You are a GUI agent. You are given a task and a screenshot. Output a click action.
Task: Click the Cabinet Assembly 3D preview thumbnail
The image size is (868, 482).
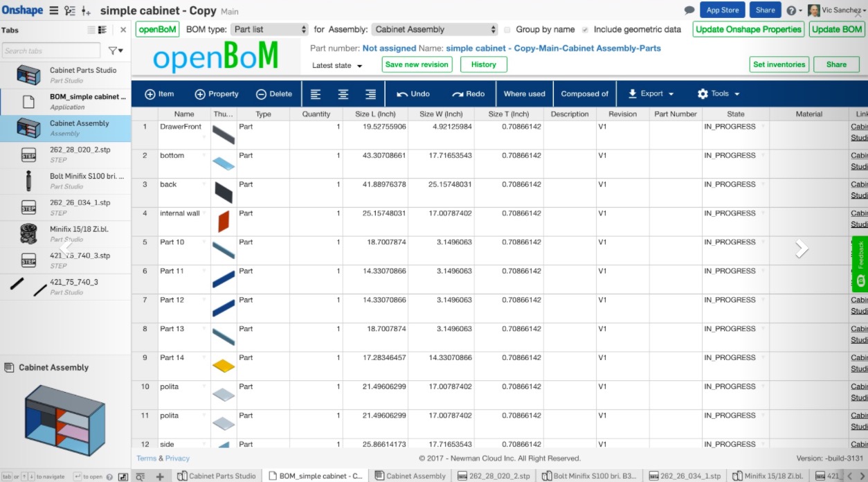pos(64,422)
